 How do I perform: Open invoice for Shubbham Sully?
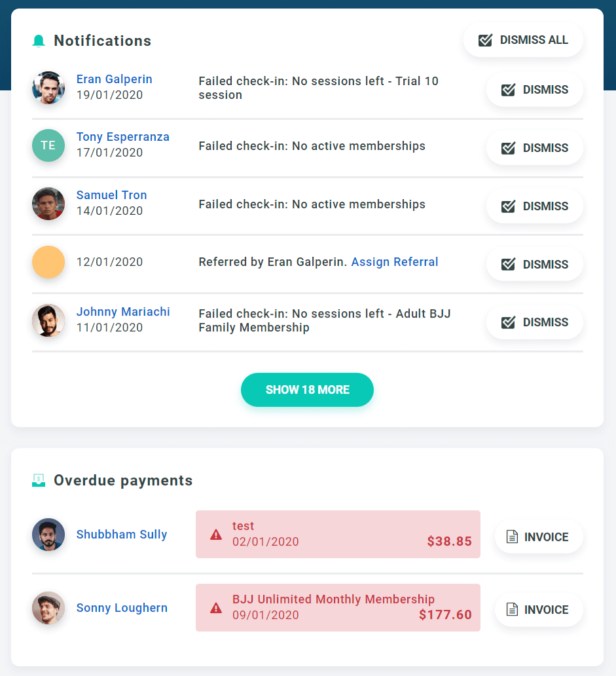coord(539,536)
